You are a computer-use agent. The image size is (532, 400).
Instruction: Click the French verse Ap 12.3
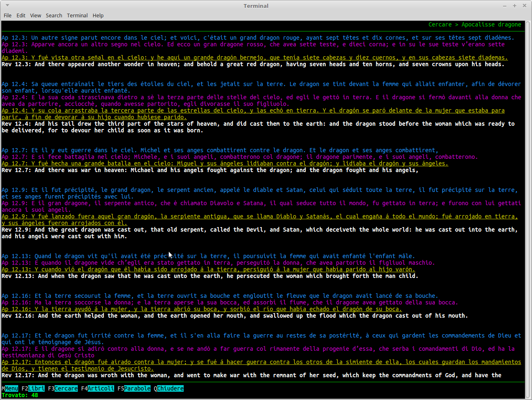[x=258, y=38]
